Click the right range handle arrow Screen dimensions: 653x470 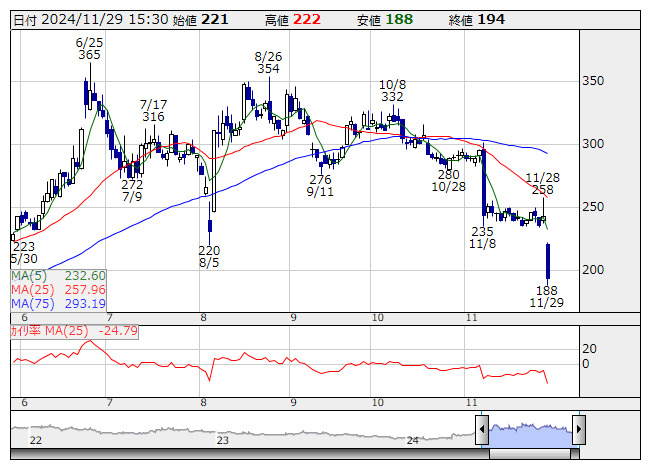point(579,429)
